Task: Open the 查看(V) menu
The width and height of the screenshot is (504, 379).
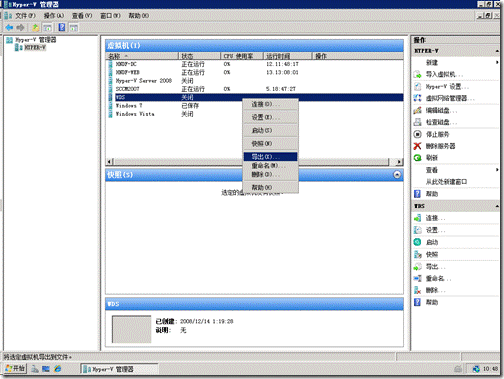Action: 82,16
